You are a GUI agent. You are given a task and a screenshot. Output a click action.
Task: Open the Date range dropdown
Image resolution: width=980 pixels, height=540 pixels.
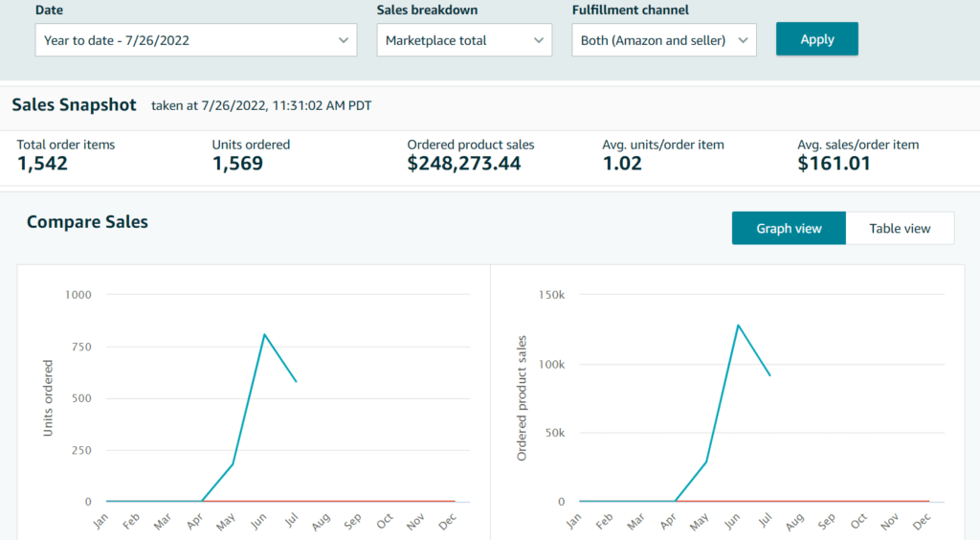pyautogui.click(x=195, y=40)
